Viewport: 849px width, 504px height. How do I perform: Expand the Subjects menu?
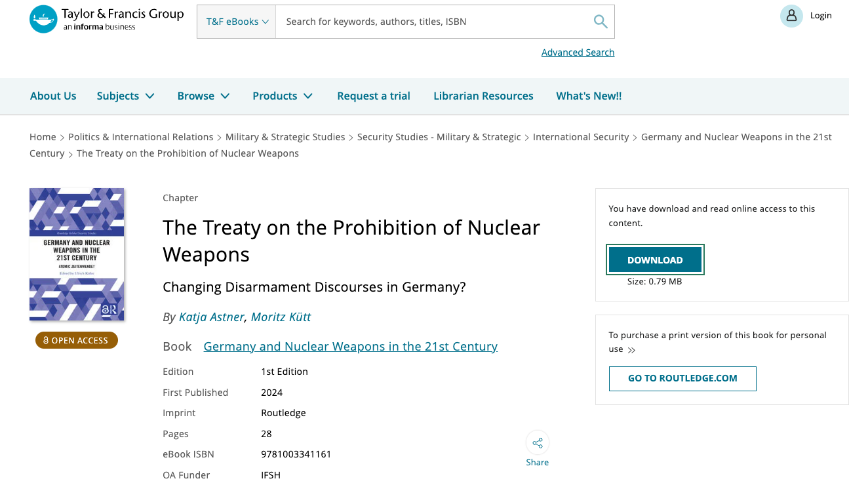coord(126,96)
